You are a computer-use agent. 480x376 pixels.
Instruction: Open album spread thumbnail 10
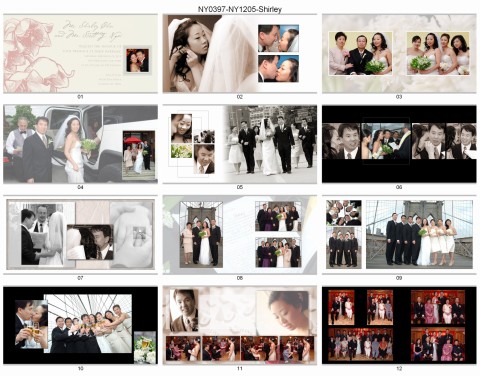click(80, 325)
